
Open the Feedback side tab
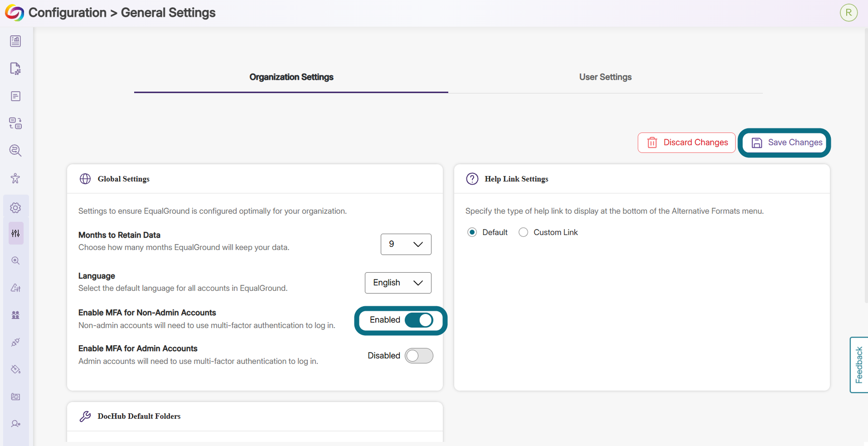tap(858, 365)
